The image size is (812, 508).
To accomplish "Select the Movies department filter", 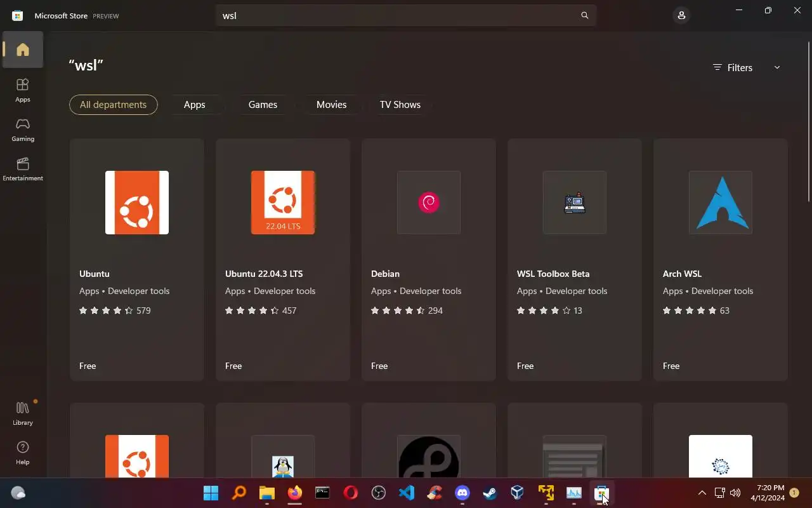I will coord(332,105).
